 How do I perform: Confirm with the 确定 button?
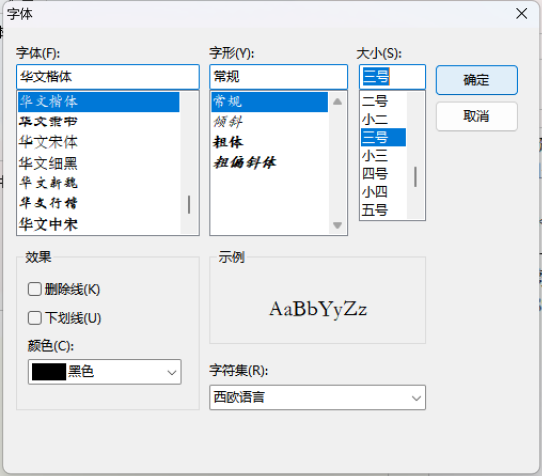477,80
